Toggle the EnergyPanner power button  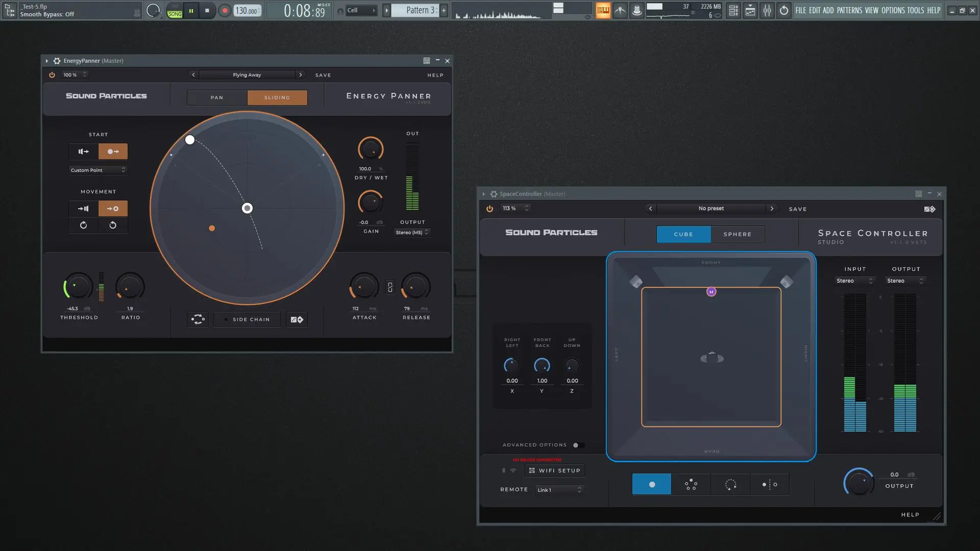pyautogui.click(x=52, y=75)
